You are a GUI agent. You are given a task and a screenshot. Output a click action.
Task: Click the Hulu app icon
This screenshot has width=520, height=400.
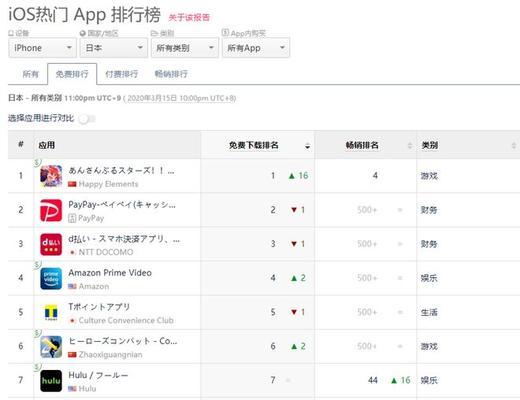[x=51, y=381]
